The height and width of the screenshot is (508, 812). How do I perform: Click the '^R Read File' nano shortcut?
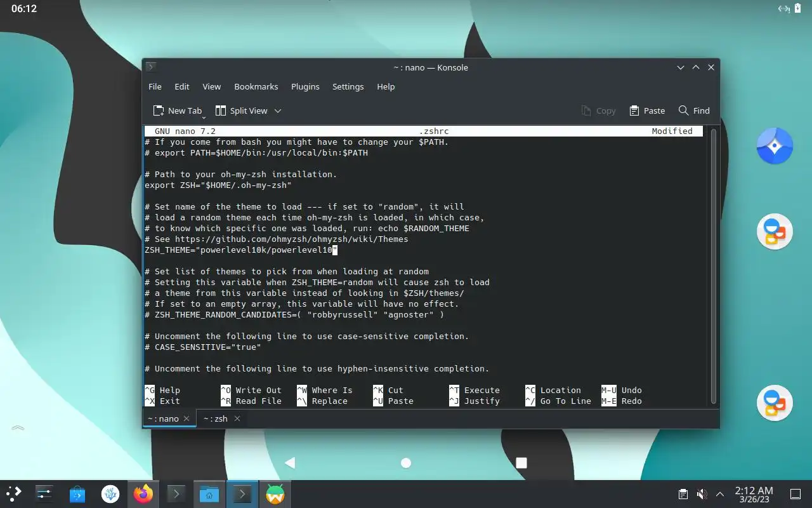[251, 401]
